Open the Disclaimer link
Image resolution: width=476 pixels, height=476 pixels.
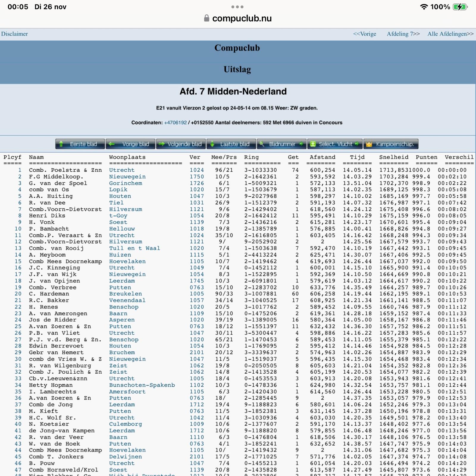click(15, 34)
